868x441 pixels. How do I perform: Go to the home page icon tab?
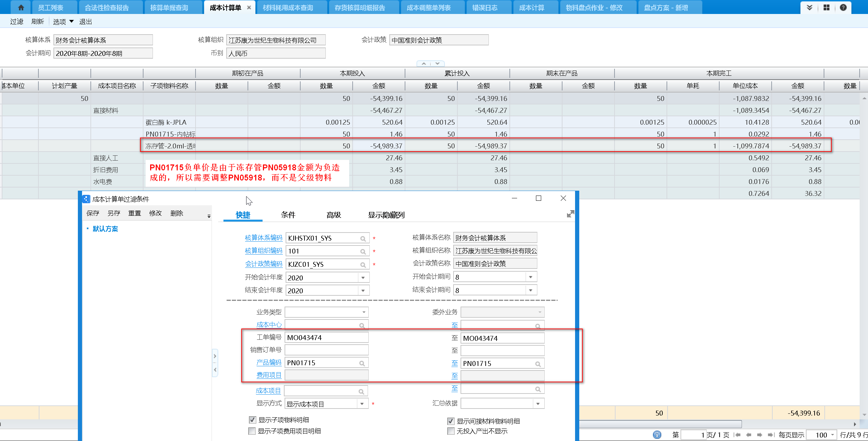tap(21, 7)
